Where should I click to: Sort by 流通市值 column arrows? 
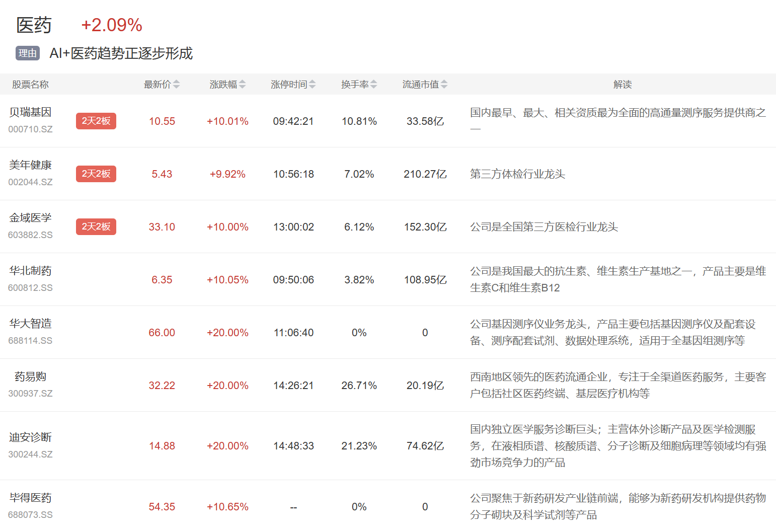pos(444,85)
